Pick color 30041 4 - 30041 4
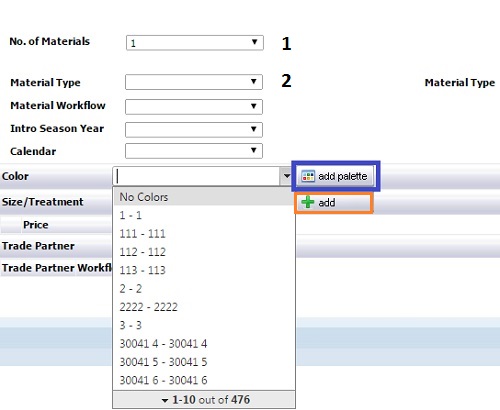 pyautogui.click(x=204, y=344)
